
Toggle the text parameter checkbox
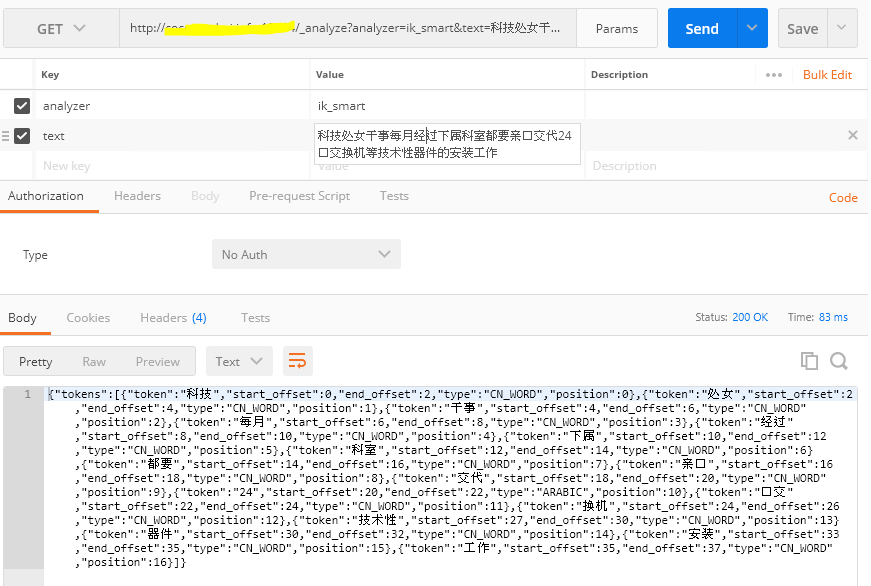click(x=23, y=135)
